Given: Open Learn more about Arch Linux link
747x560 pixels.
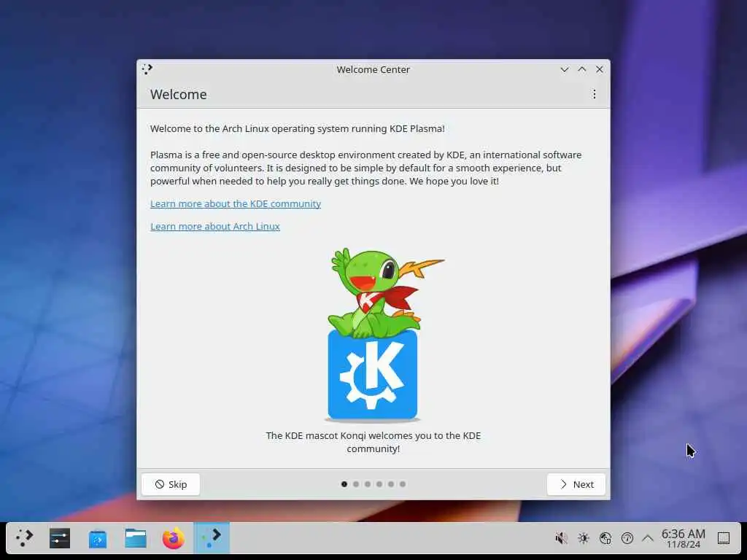Looking at the screenshot, I should coord(215,227).
